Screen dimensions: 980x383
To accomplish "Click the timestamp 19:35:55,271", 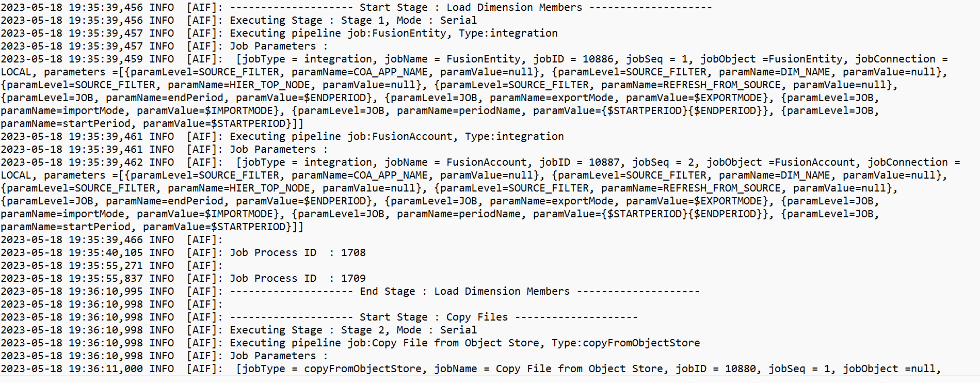I will [x=105, y=265].
